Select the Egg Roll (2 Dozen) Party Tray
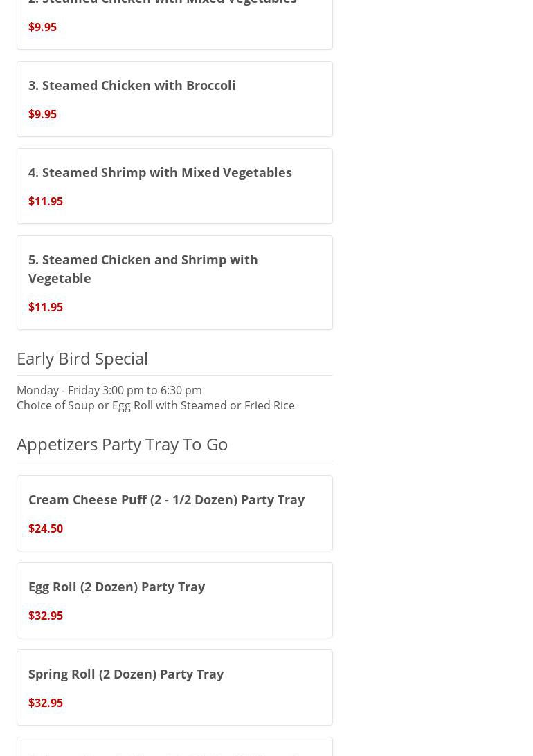This screenshot has width=533, height=756. click(x=116, y=587)
